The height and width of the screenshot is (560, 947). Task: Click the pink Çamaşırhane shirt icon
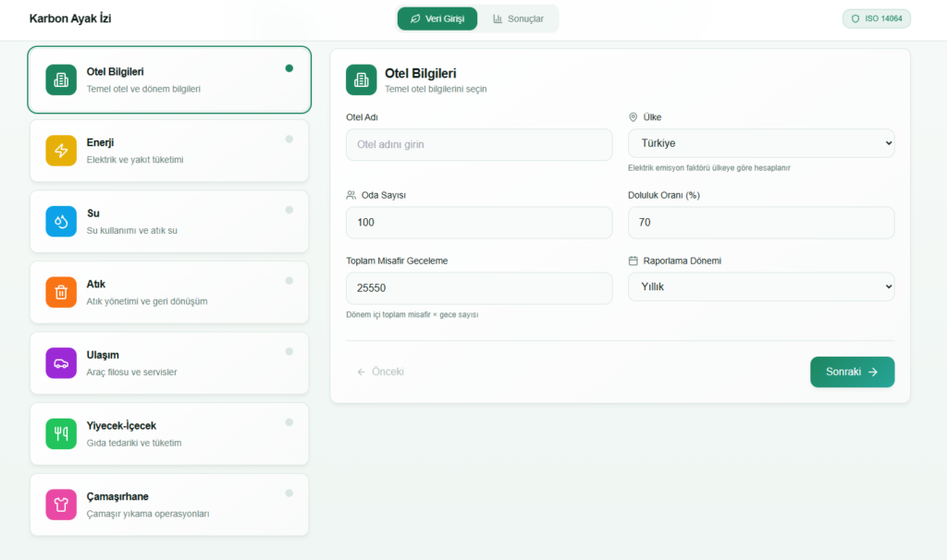(61, 505)
